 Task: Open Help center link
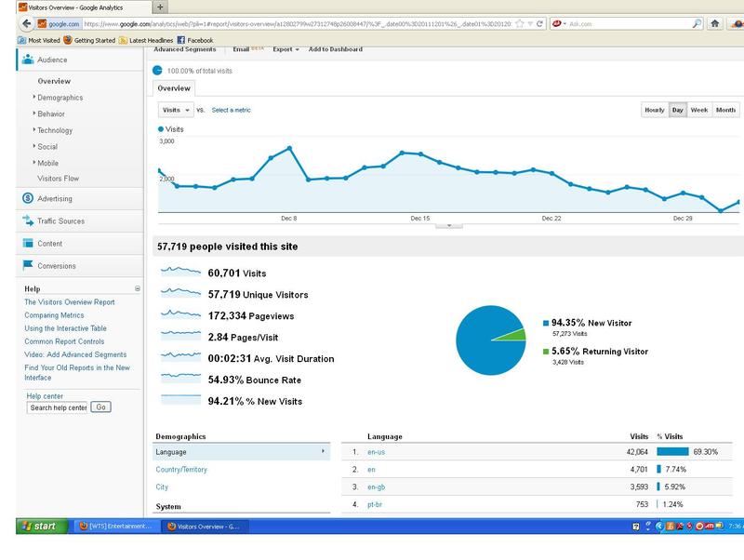pos(45,395)
